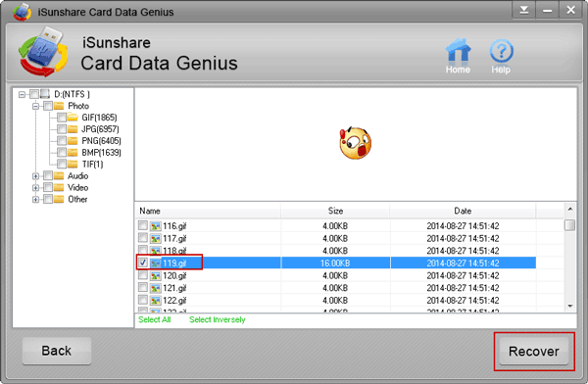Sort the file list by Size column

(335, 211)
